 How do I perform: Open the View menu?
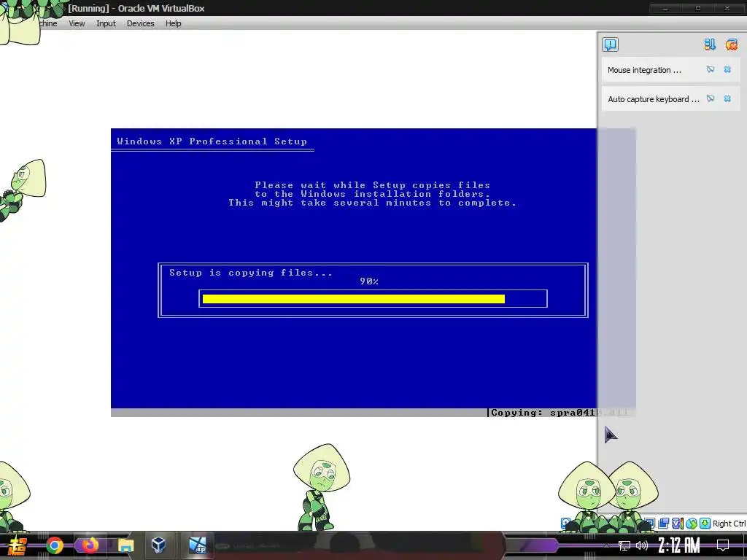[77, 23]
